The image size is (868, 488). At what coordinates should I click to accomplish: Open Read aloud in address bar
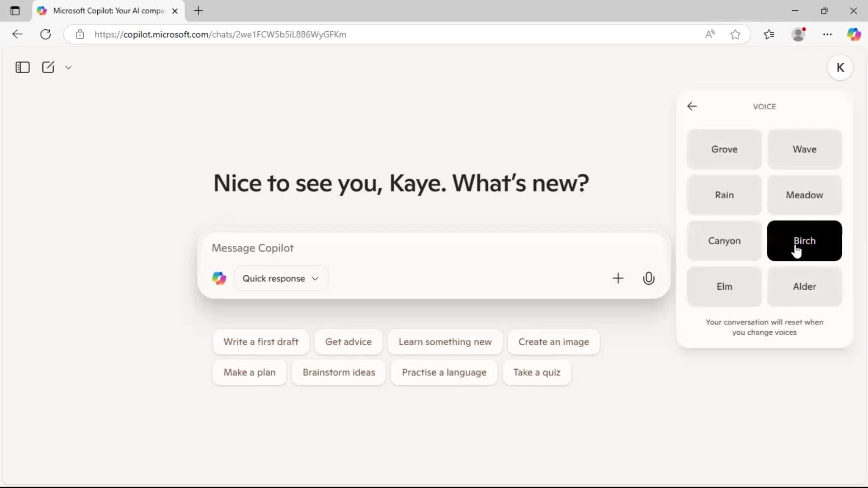710,34
